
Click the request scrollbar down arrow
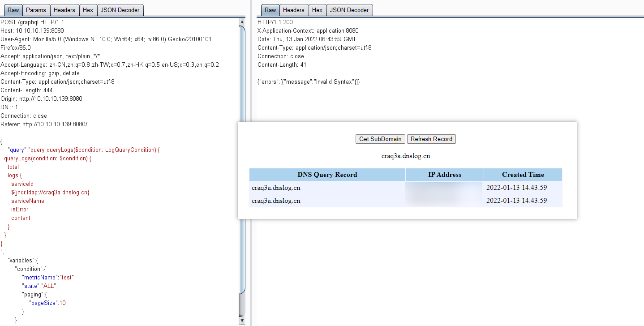pos(242,321)
